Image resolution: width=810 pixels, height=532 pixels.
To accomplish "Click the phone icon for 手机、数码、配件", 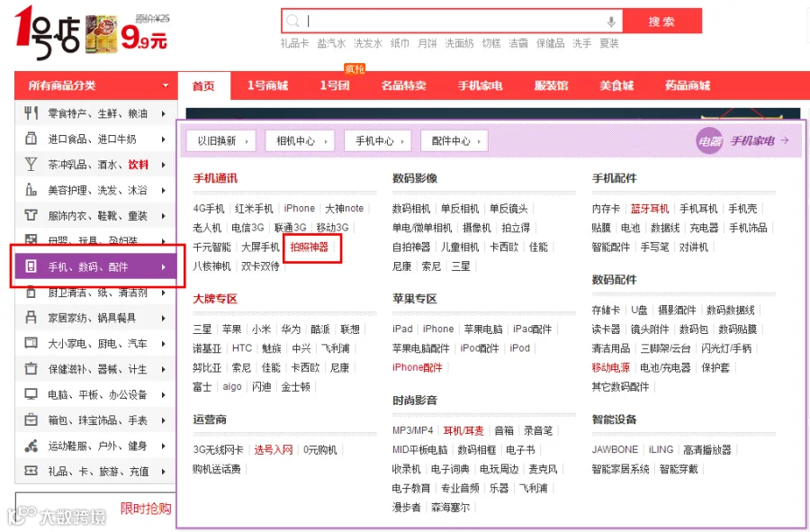I will 31,266.
